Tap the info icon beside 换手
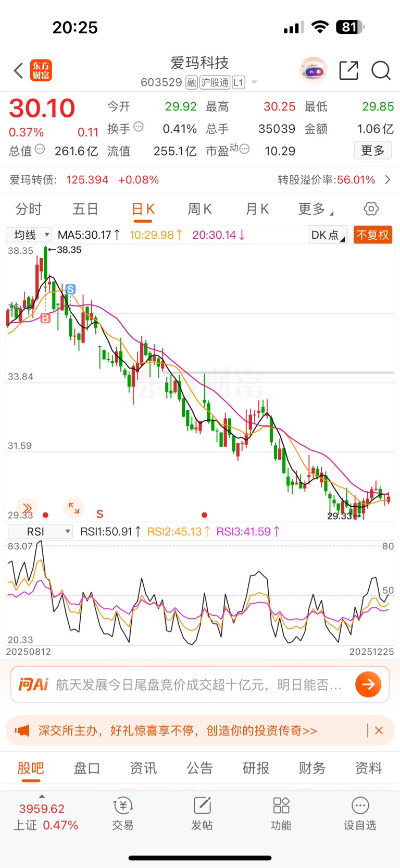The height and width of the screenshot is (868, 400). click(x=138, y=126)
